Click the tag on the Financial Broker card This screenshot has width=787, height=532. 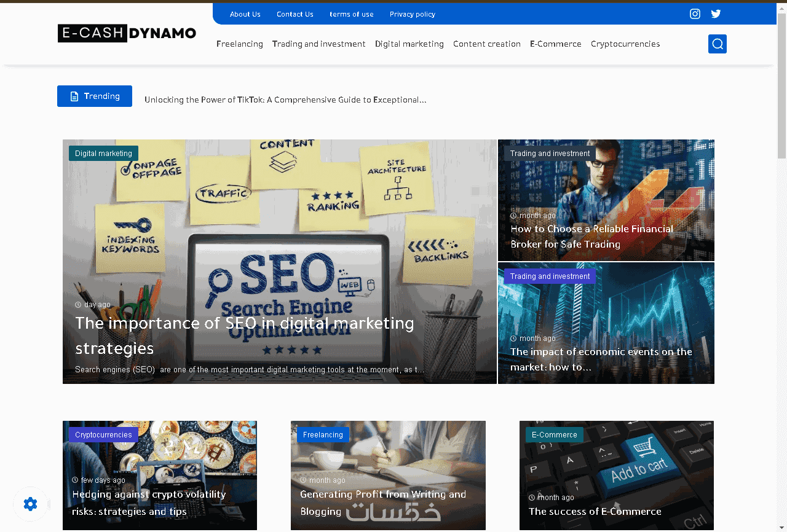(550, 154)
